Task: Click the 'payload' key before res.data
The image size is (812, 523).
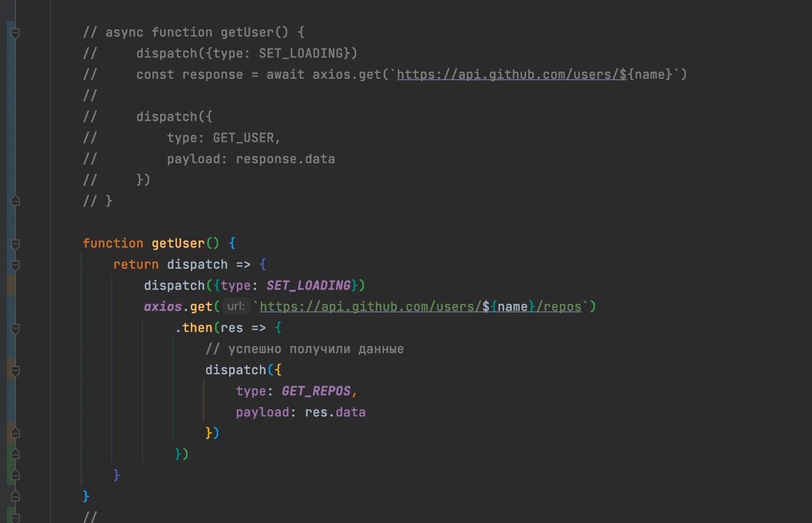Action: [263, 413]
